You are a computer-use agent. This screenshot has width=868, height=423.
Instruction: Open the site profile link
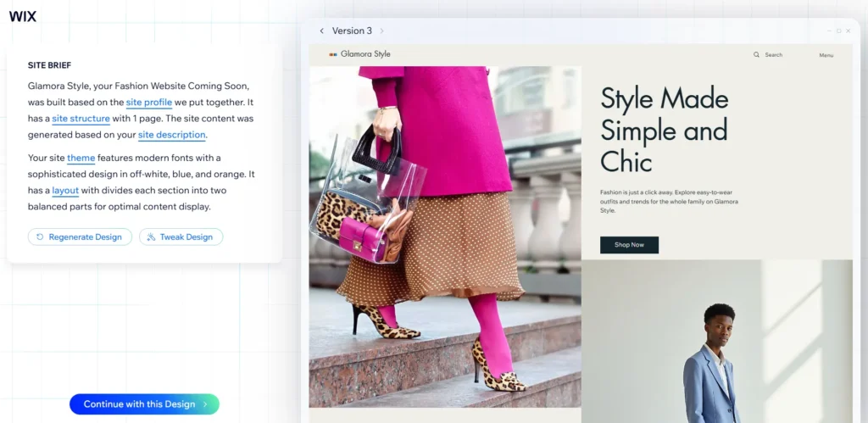pos(149,103)
